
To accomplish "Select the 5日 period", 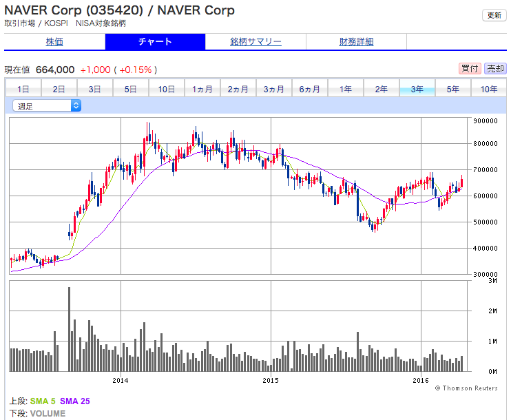I will (131, 89).
